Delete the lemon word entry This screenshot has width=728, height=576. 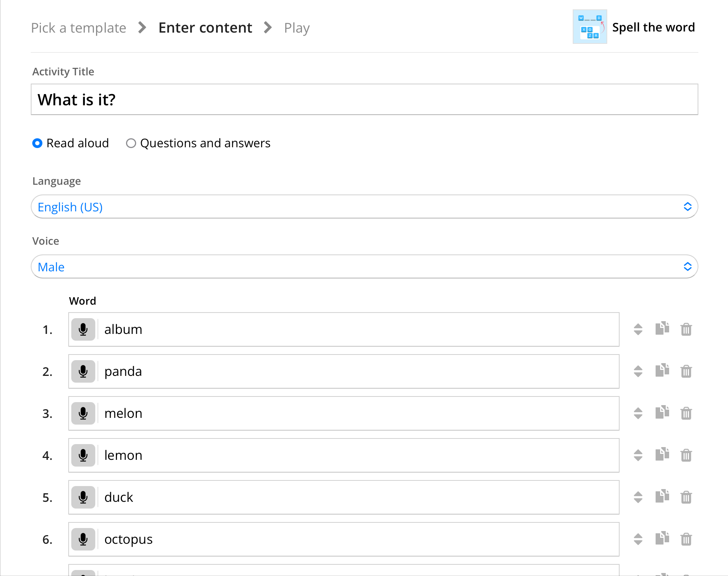point(686,455)
